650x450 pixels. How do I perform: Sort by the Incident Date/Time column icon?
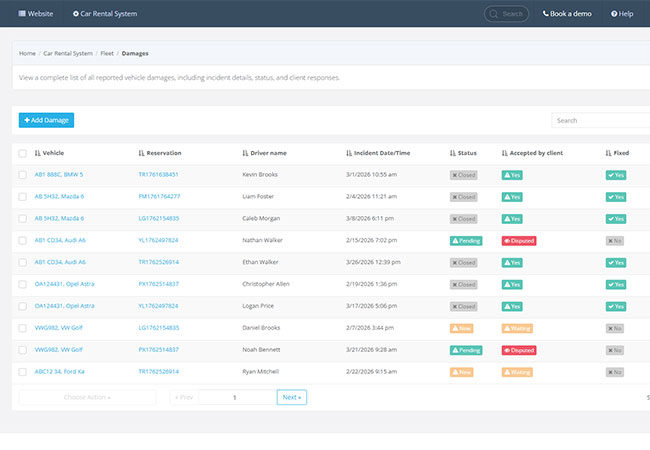[349, 153]
